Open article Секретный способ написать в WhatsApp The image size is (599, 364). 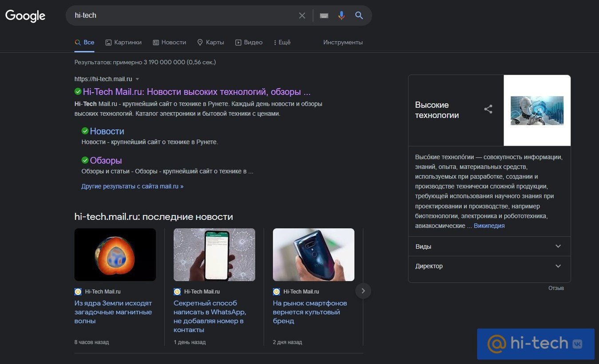[x=210, y=317]
